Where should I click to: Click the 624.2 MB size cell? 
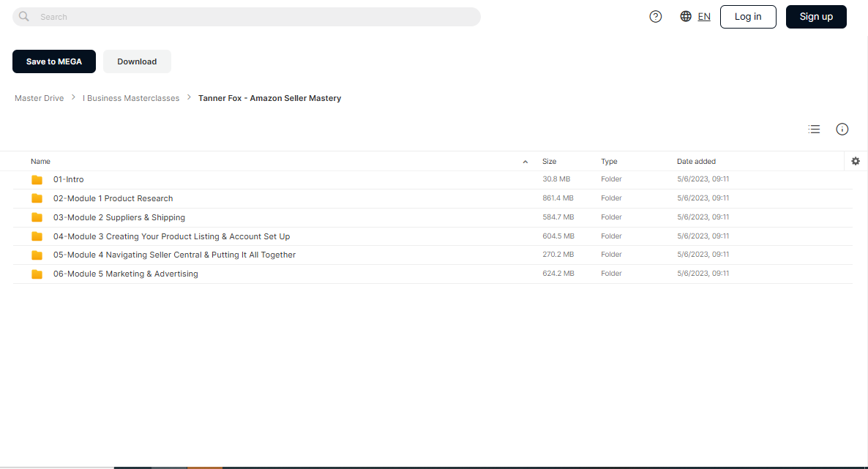pos(558,273)
